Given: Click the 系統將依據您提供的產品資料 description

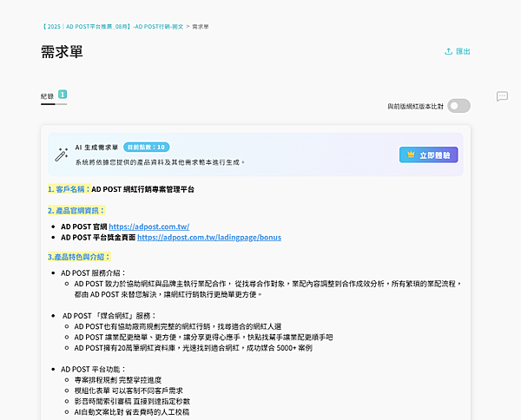Looking at the screenshot, I should [160, 162].
